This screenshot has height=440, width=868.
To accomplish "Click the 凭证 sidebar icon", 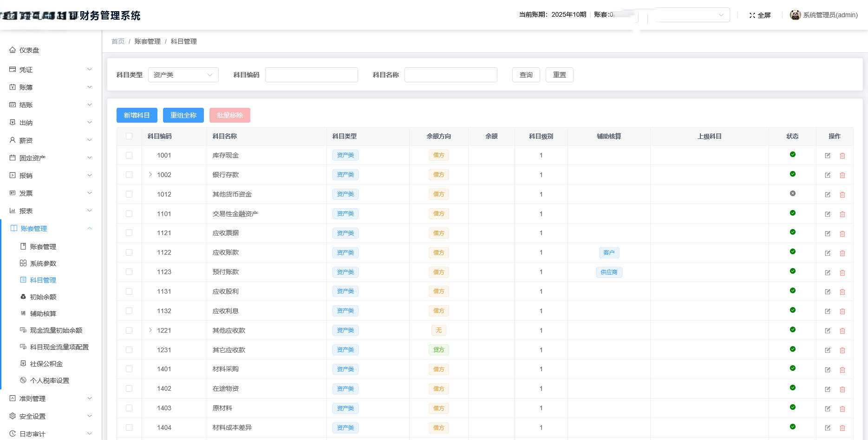I will click(12, 69).
